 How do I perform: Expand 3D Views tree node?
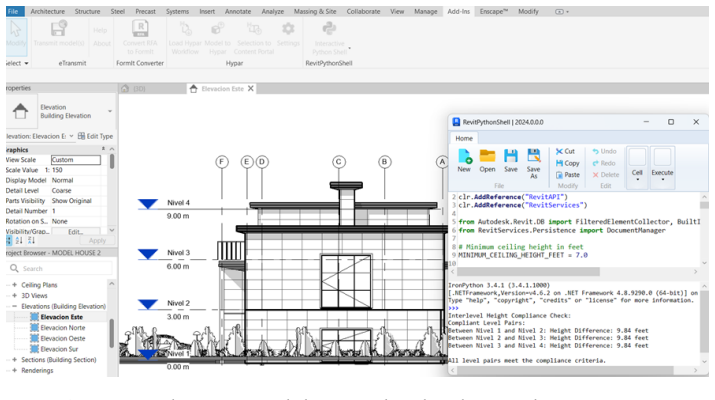15,296
